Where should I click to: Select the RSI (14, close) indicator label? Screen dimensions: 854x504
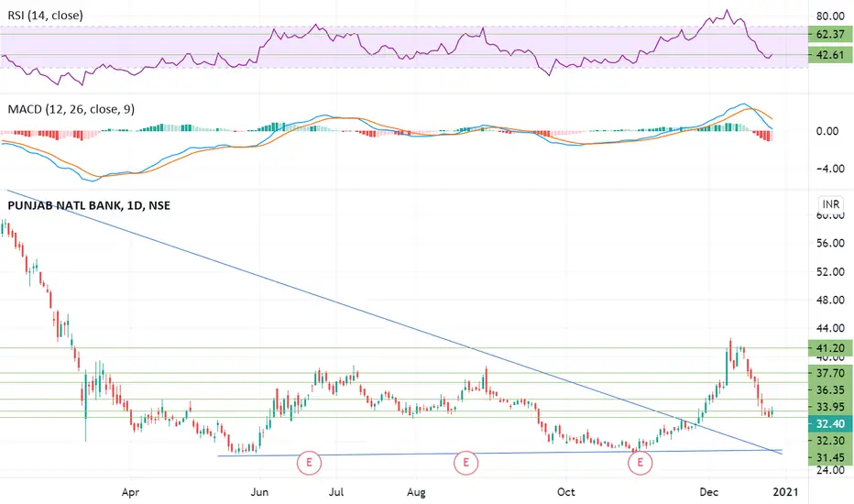(45, 16)
